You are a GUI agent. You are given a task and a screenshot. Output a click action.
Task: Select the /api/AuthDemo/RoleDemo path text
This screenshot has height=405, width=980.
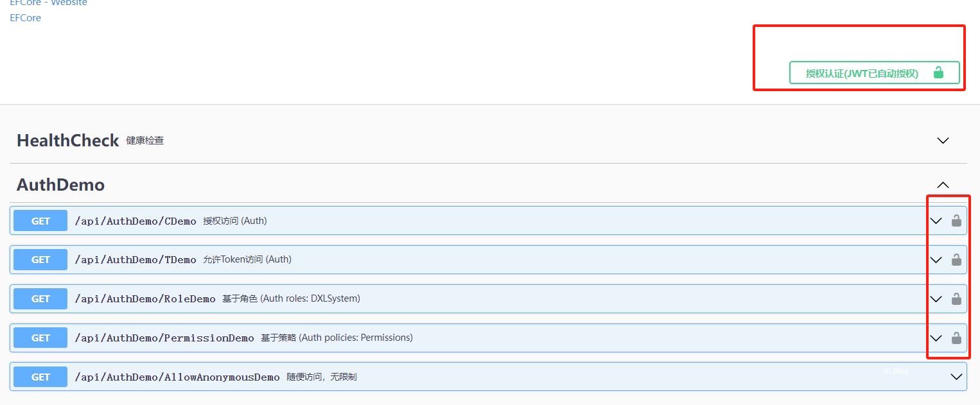tap(145, 299)
